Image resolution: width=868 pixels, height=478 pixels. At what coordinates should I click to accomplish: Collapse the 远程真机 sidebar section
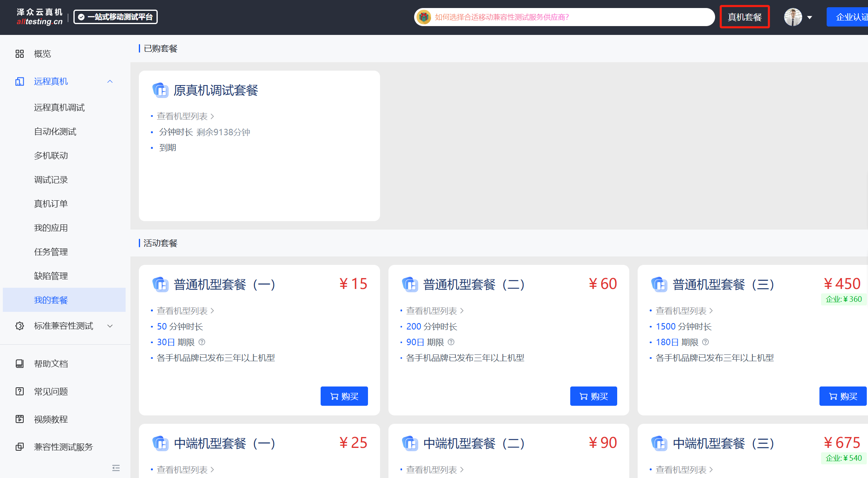tap(110, 81)
